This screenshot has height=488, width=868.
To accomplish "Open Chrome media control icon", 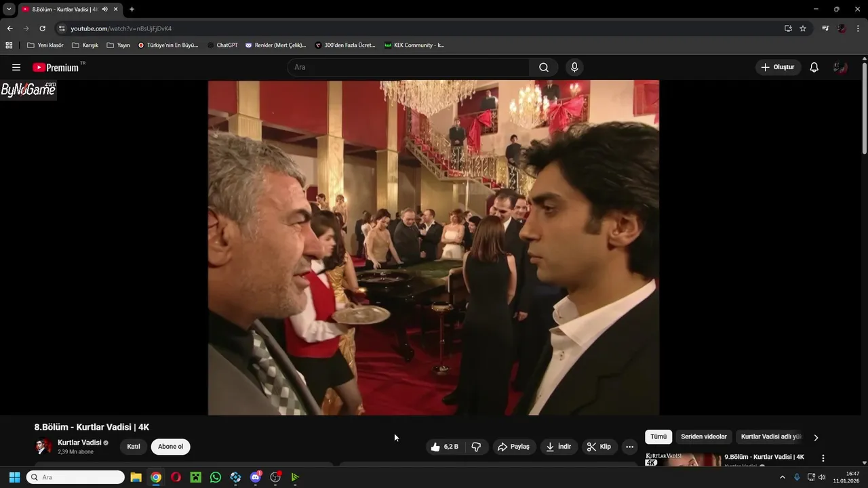I will (825, 28).
